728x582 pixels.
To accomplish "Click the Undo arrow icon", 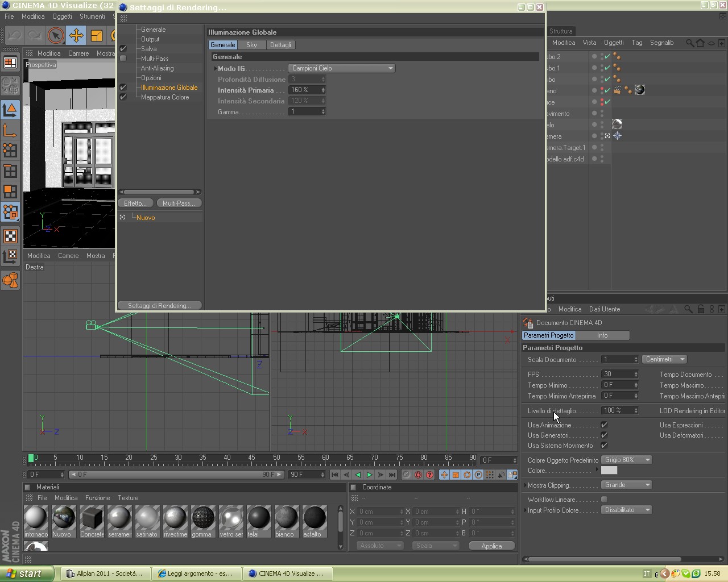I will [15, 36].
